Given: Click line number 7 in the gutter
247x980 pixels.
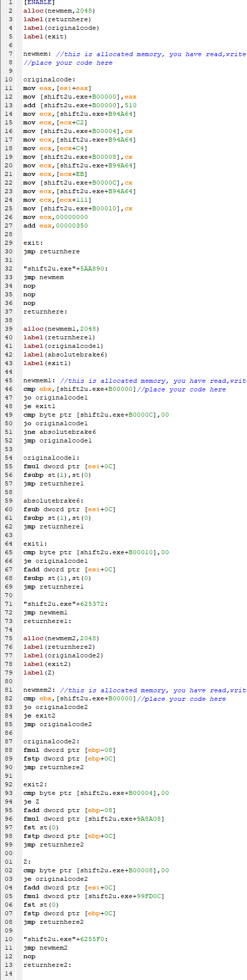Looking at the screenshot, I should coord(10,54).
